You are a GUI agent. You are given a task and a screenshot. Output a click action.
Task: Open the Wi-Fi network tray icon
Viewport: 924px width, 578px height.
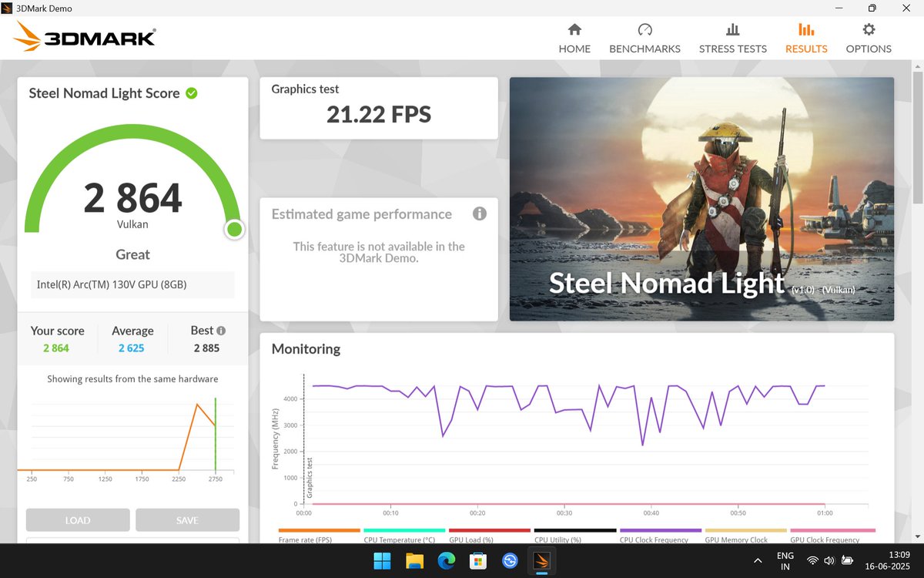[x=812, y=561]
